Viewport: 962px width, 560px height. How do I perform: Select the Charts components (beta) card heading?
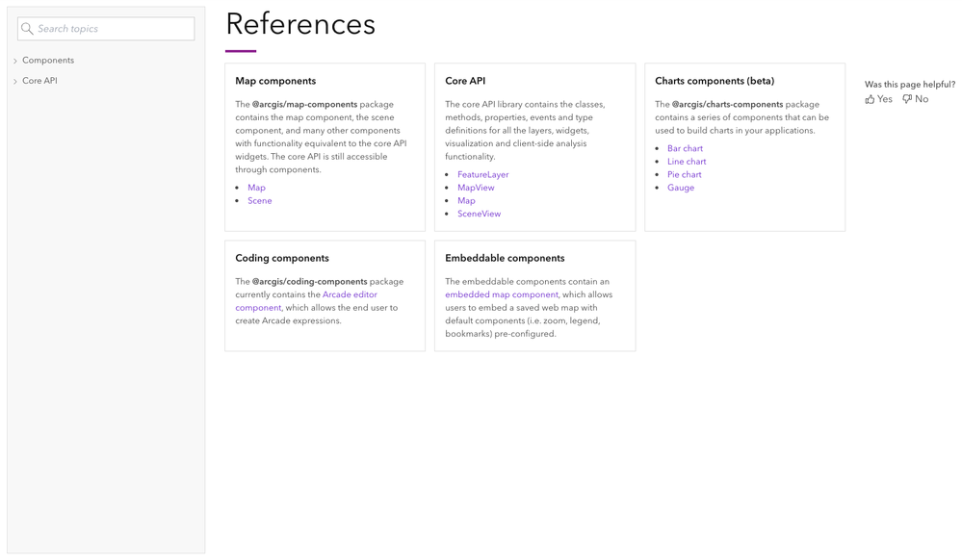tap(715, 81)
